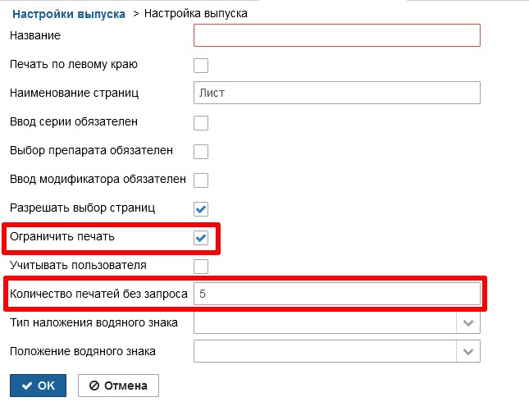This screenshot has width=529, height=420.
Task: Open Положение водяного знака dropdown arrow
Action: coord(468,352)
